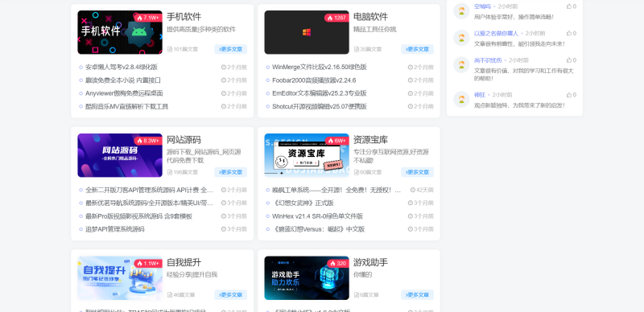Open 更多文章 in 自我提升 card
The width and height of the screenshot is (644, 312).
(x=230, y=295)
